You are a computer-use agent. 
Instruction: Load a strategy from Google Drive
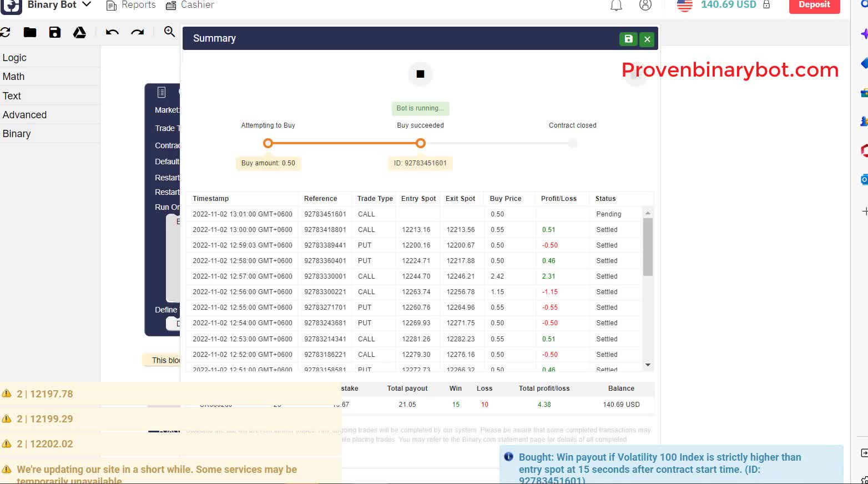click(x=79, y=32)
